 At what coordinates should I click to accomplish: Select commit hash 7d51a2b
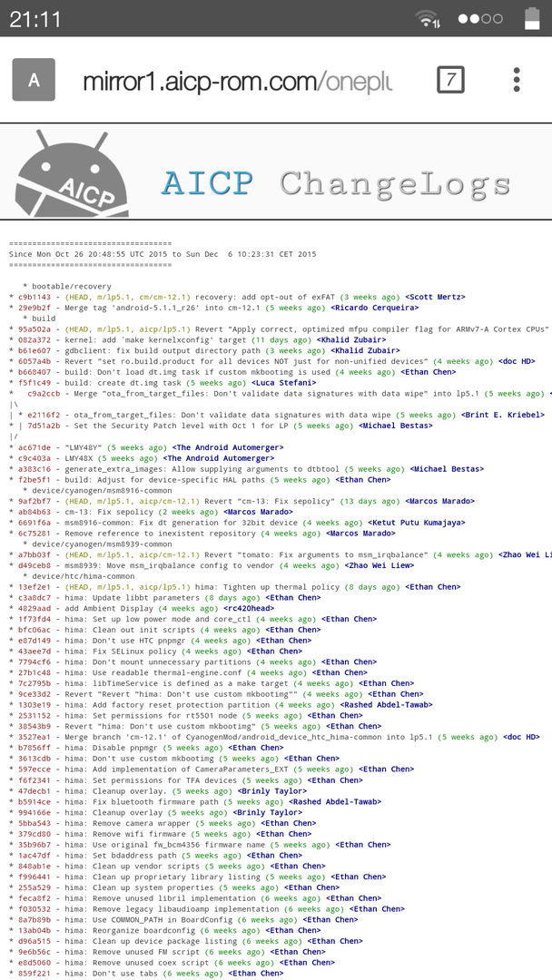44,426
